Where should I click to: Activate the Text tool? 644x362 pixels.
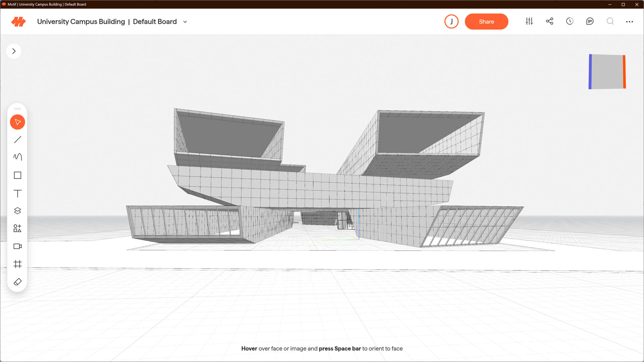click(17, 193)
